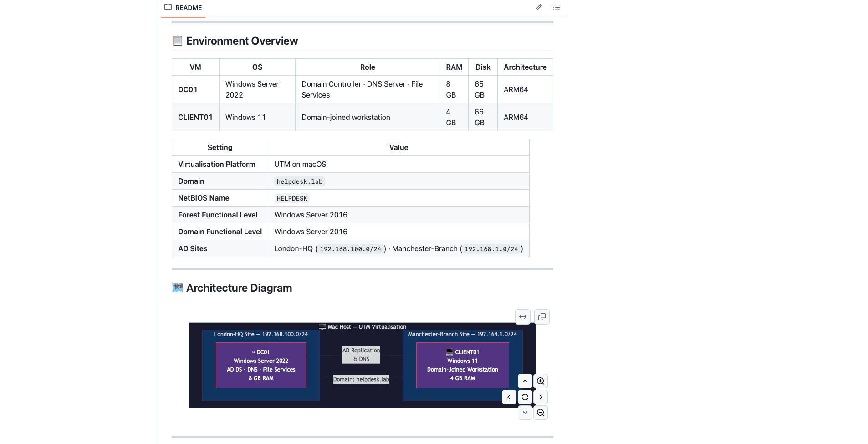This screenshot has width=868, height=444.
Task: Open the README outline list icon
Action: coord(556,7)
